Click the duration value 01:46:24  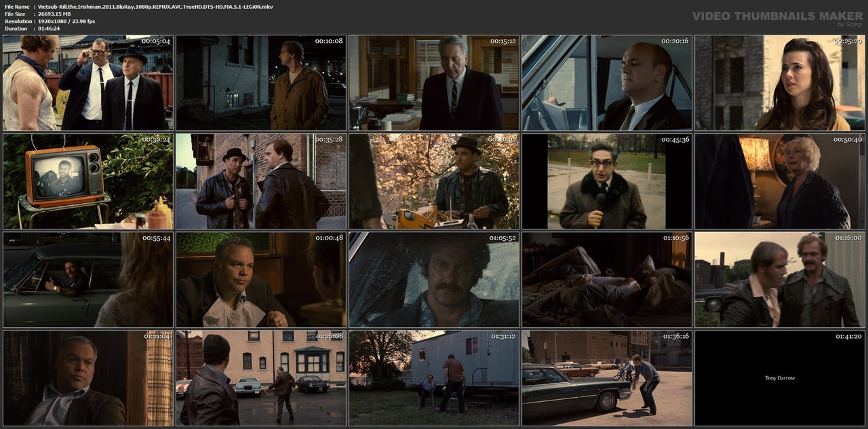(x=49, y=29)
